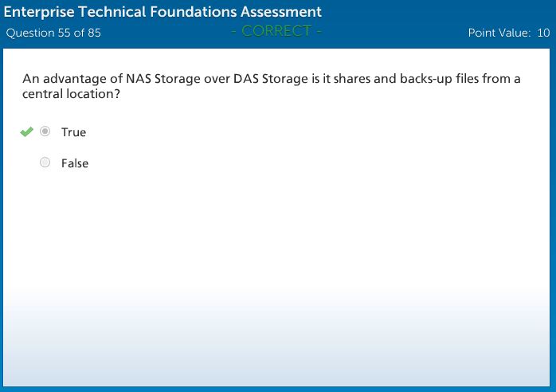The image size is (556, 392).
Task: Select the False radio button
Action: (x=45, y=163)
